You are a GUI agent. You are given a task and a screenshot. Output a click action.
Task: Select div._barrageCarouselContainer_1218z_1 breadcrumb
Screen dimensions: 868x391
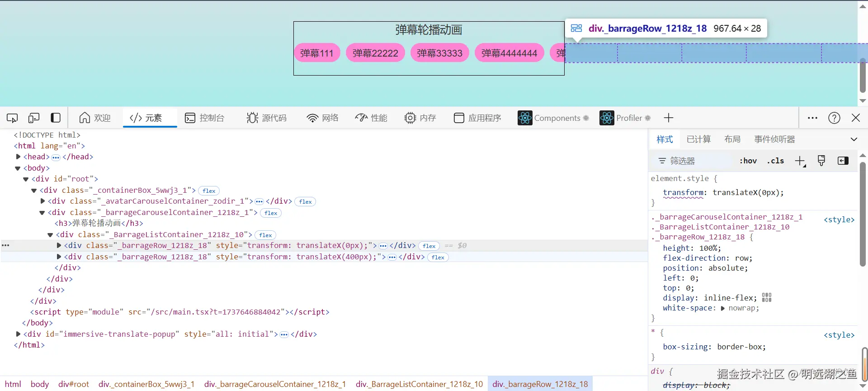275,384
